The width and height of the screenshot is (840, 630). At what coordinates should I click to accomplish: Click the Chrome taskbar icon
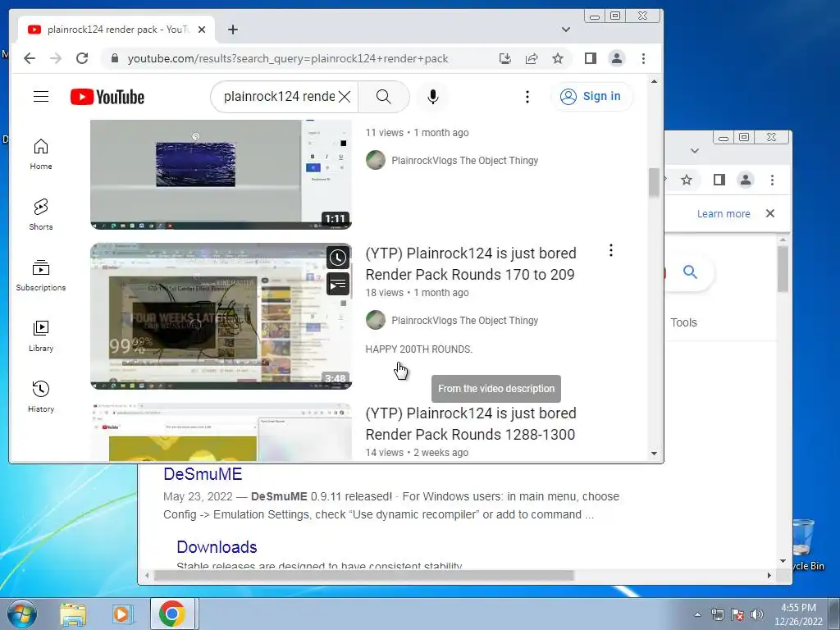172,614
